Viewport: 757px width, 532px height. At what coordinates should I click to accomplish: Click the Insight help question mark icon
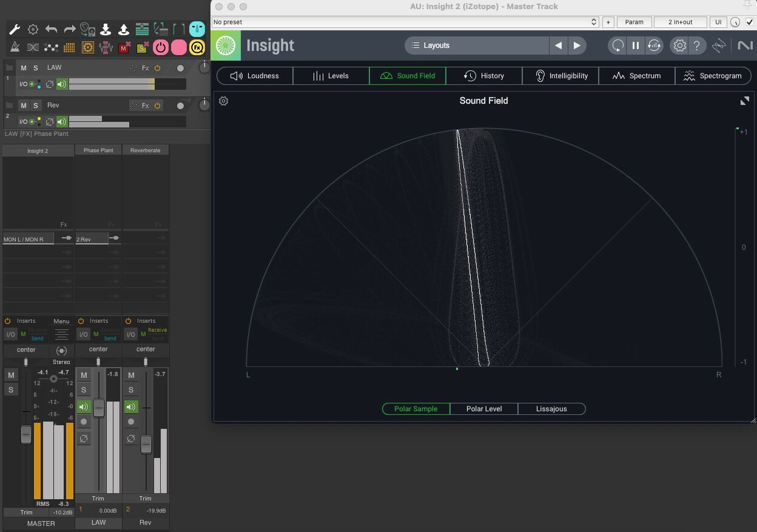tap(697, 45)
